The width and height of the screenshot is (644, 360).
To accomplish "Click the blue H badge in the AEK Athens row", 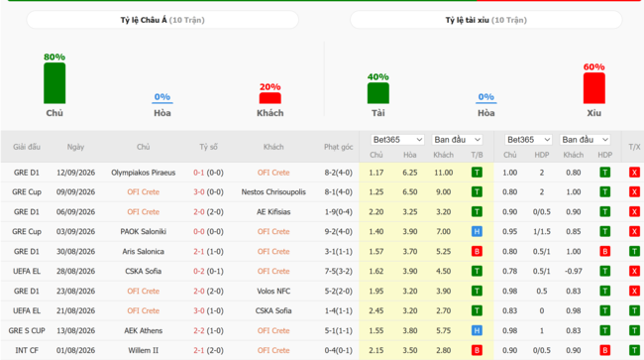I will tap(477, 330).
